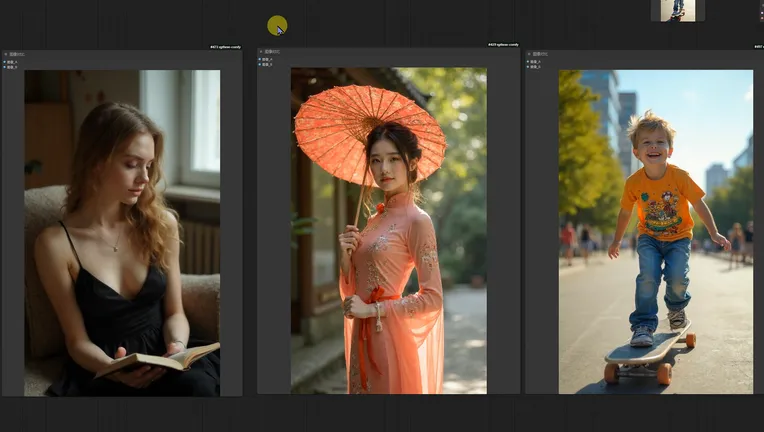Open the preview image of boy on skateboard
Screen dimensions: 764x432
tap(656, 232)
